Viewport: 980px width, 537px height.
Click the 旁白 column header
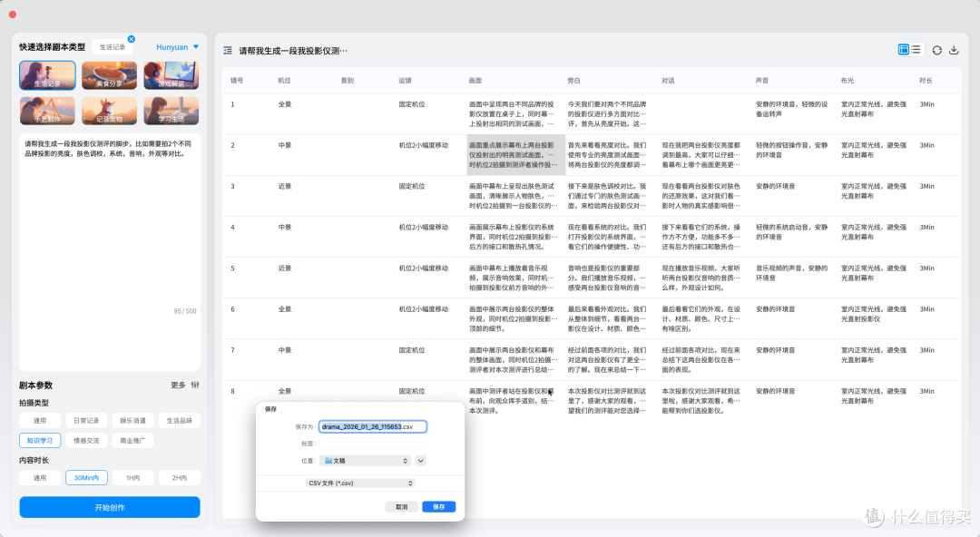573,81
